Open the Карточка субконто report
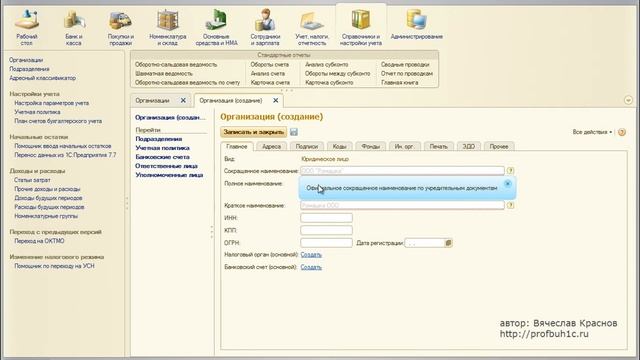This screenshot has width=640, height=360. click(x=329, y=82)
